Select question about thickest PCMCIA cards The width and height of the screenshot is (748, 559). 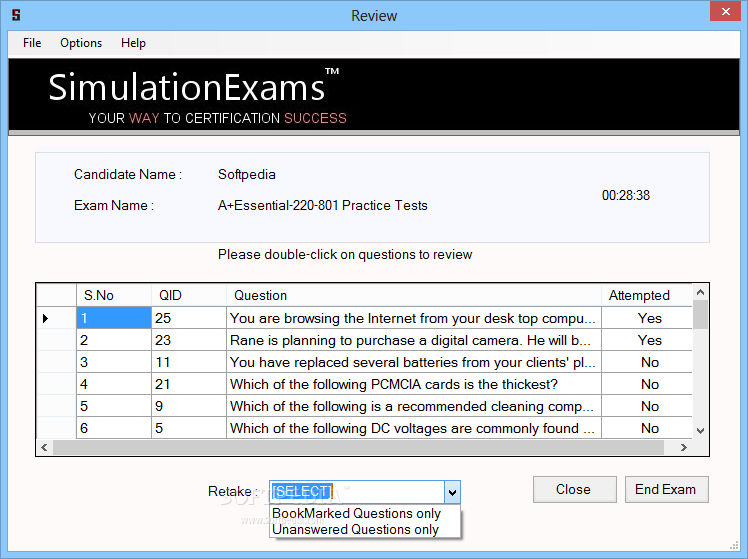[414, 384]
